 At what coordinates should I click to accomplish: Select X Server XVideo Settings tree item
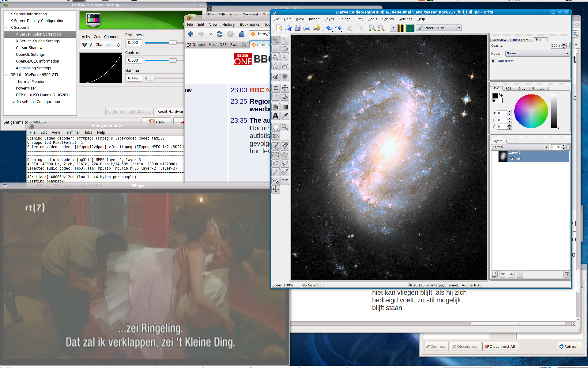pos(38,41)
